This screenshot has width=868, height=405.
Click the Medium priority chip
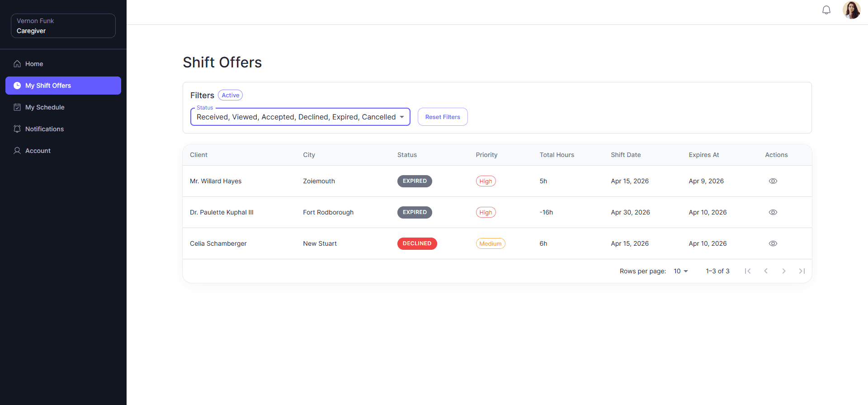[491, 243]
